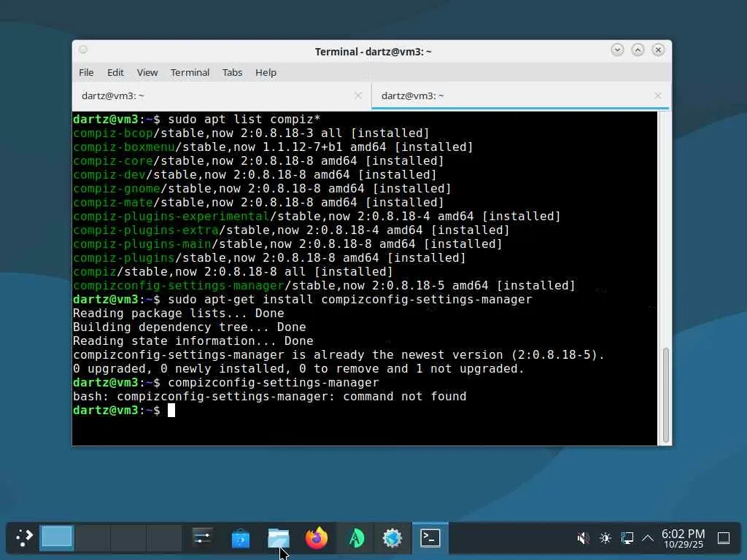Image resolution: width=747 pixels, height=560 pixels.
Task: Open the KDE application launcher
Action: pos(24,538)
